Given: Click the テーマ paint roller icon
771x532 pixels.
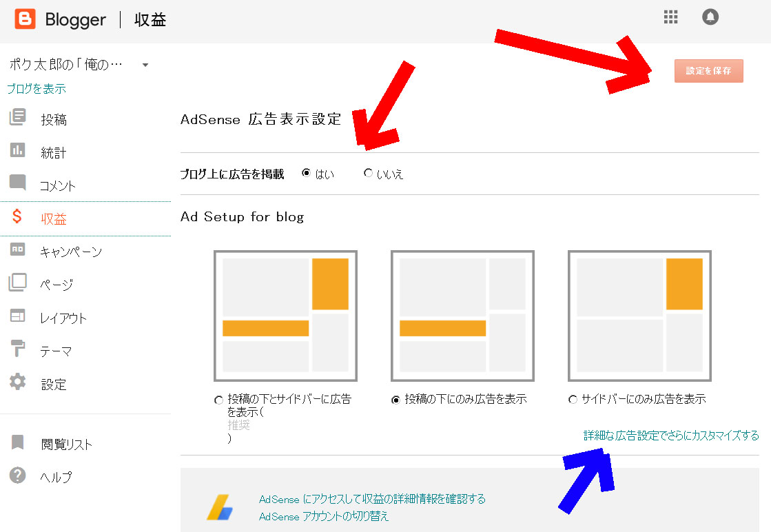Looking at the screenshot, I should (18, 348).
